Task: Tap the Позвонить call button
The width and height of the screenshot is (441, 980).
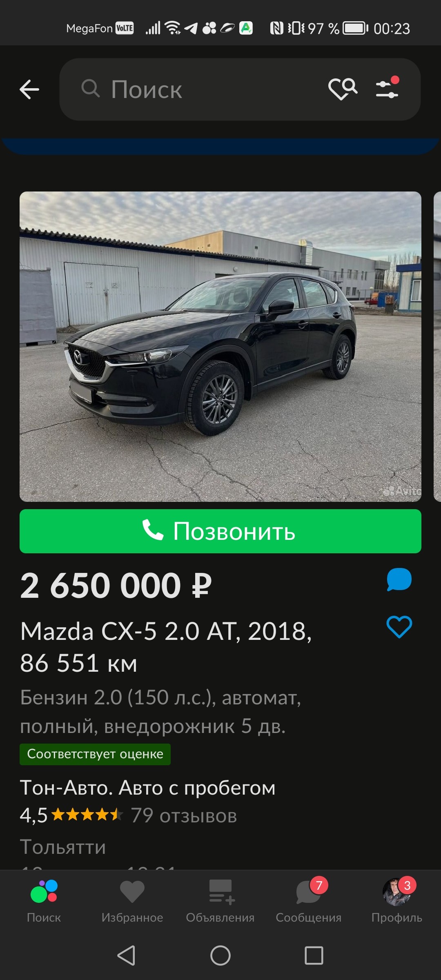Action: coord(220,531)
